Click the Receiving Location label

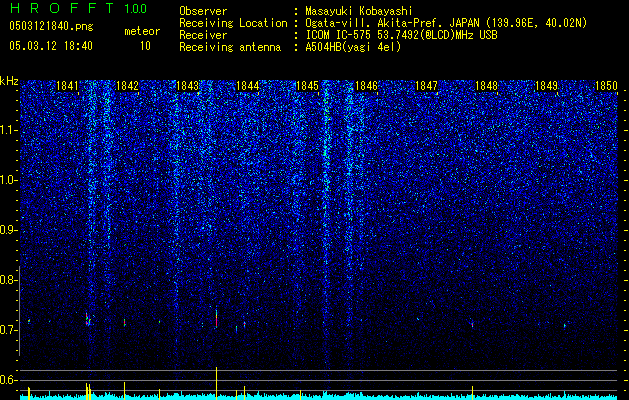(233, 23)
